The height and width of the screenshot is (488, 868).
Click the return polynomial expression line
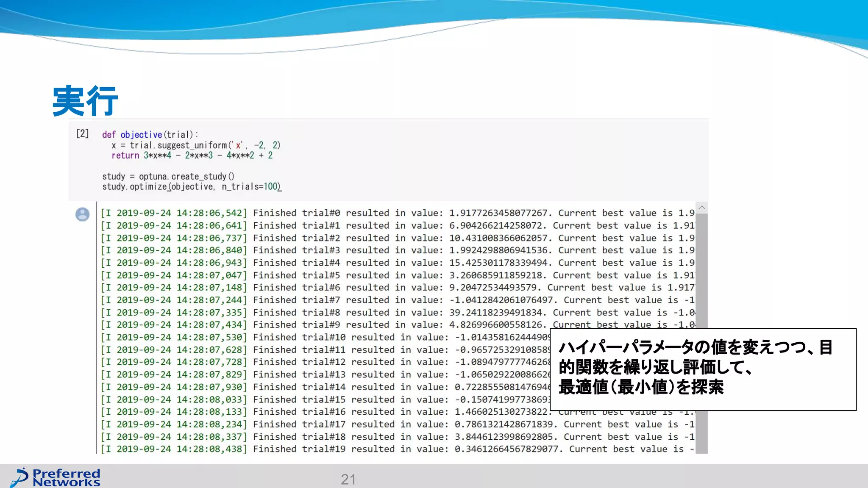192,155
